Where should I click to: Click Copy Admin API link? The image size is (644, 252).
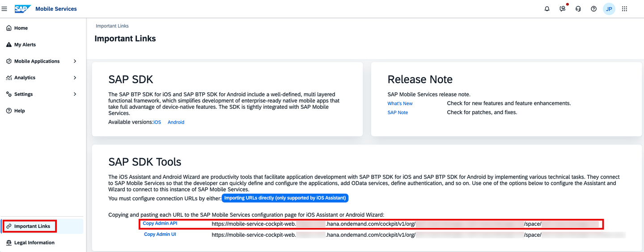pyautogui.click(x=160, y=223)
